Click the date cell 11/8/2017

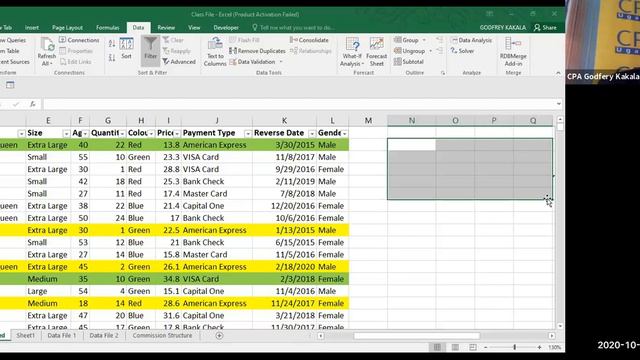284,157
